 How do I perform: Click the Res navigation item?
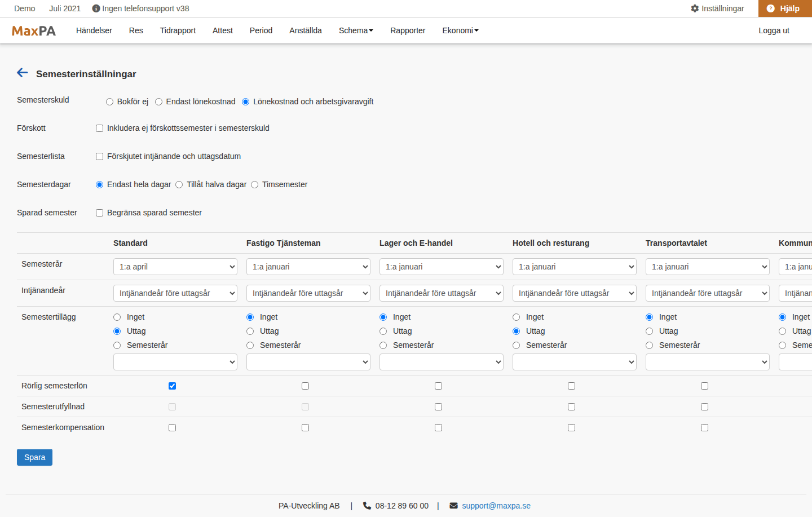coord(136,30)
